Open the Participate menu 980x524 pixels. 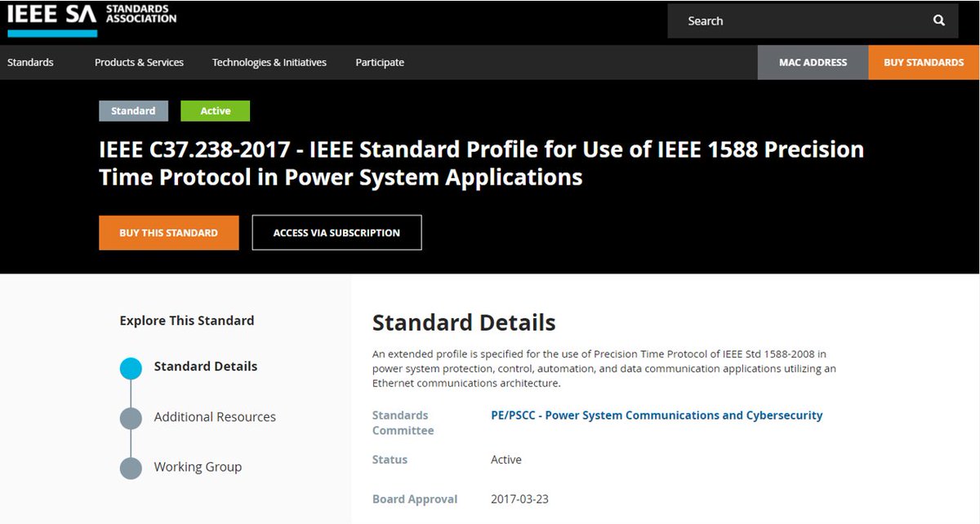(x=380, y=62)
